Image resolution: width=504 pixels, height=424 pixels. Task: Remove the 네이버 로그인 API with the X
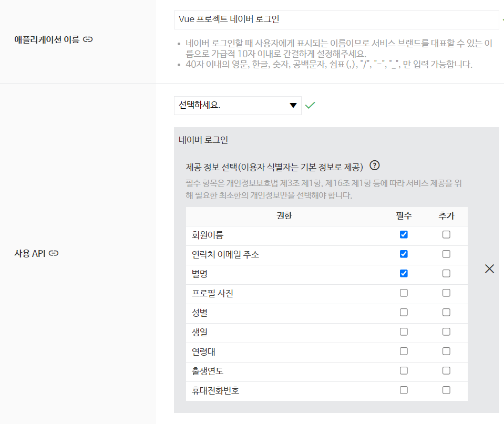point(489,268)
